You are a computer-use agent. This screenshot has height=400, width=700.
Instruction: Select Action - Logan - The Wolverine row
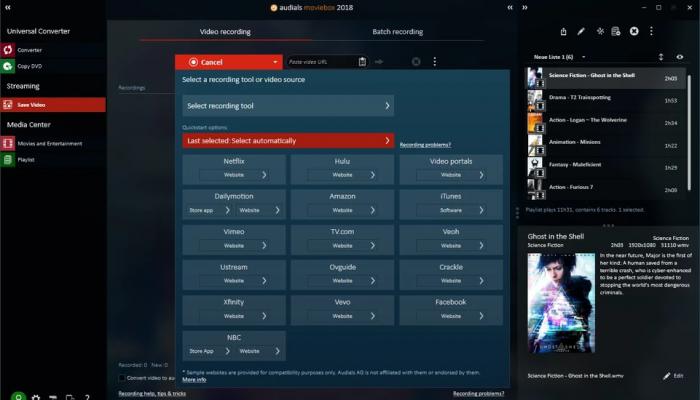pyautogui.click(x=606, y=123)
